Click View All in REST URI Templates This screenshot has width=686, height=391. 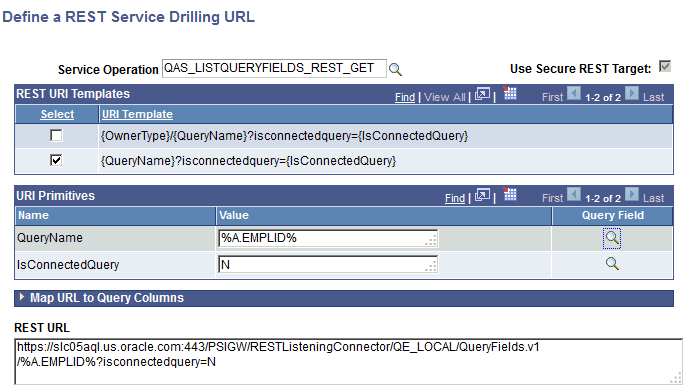point(444,97)
